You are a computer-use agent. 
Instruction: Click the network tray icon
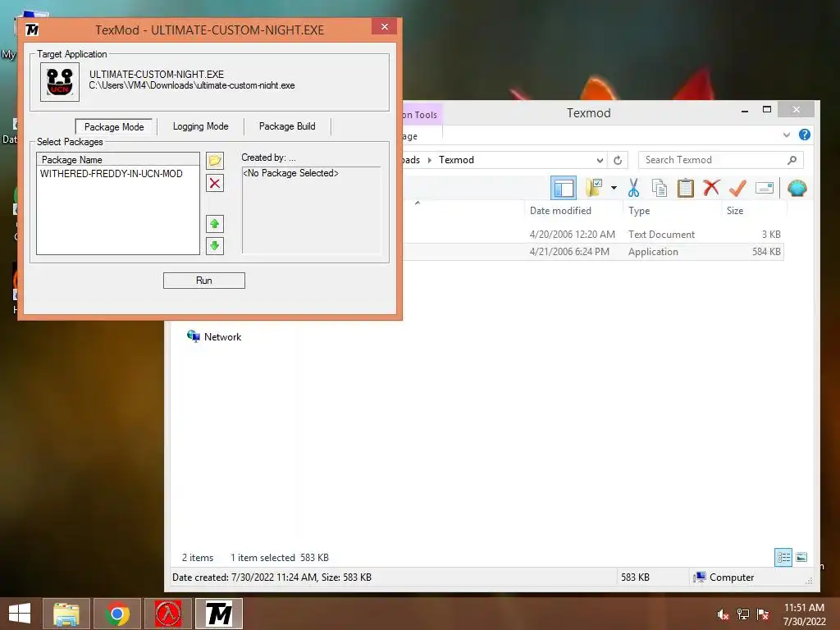(743, 614)
